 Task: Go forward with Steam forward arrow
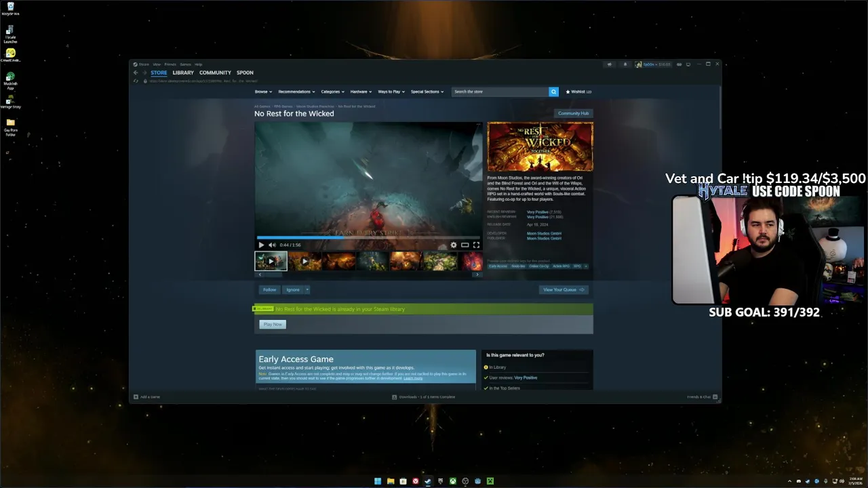pos(144,73)
